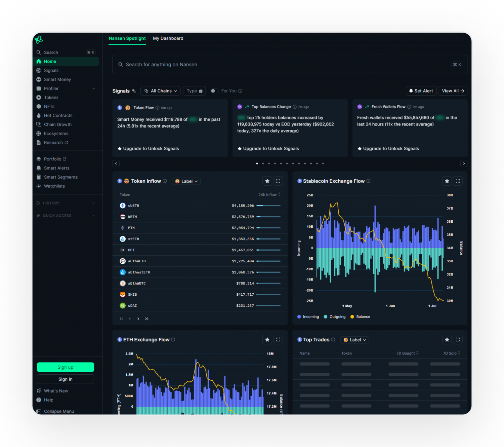Open the Search from the sidebar

tap(51, 52)
